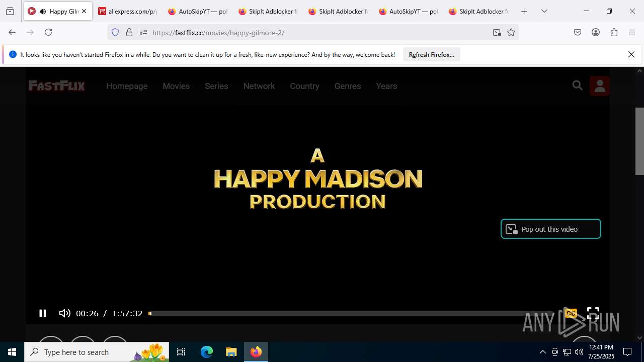Launch Microsoft Edge from taskbar
644x362 pixels.
pos(207,352)
